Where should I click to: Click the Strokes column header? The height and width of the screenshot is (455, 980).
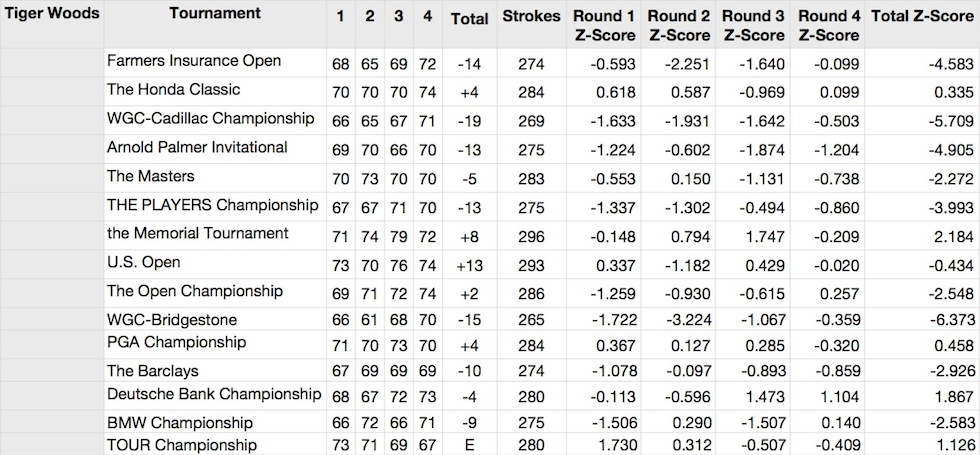[x=531, y=24]
